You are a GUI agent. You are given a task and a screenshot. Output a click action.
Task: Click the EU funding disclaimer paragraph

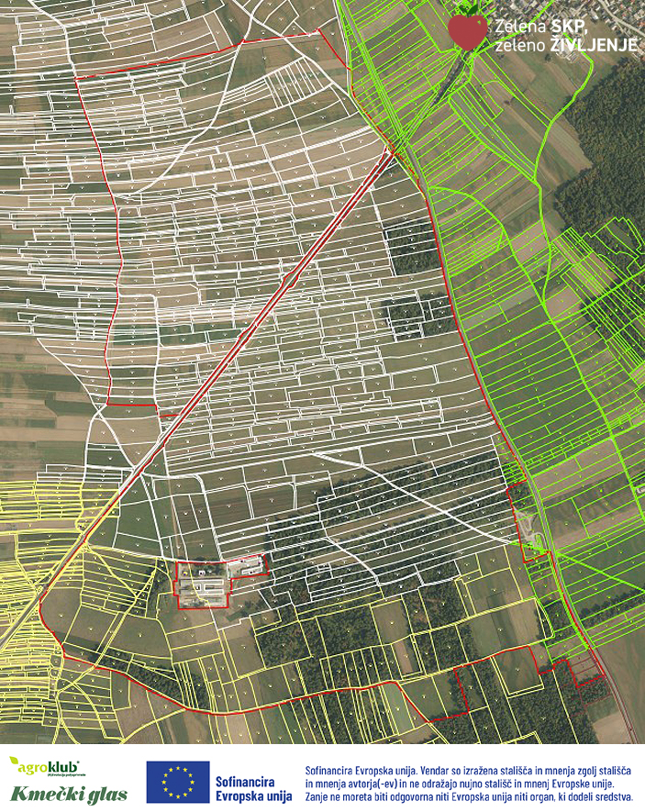point(468,782)
